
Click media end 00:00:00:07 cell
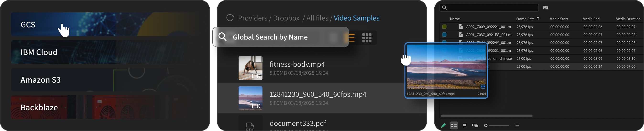pyautogui.click(x=593, y=35)
